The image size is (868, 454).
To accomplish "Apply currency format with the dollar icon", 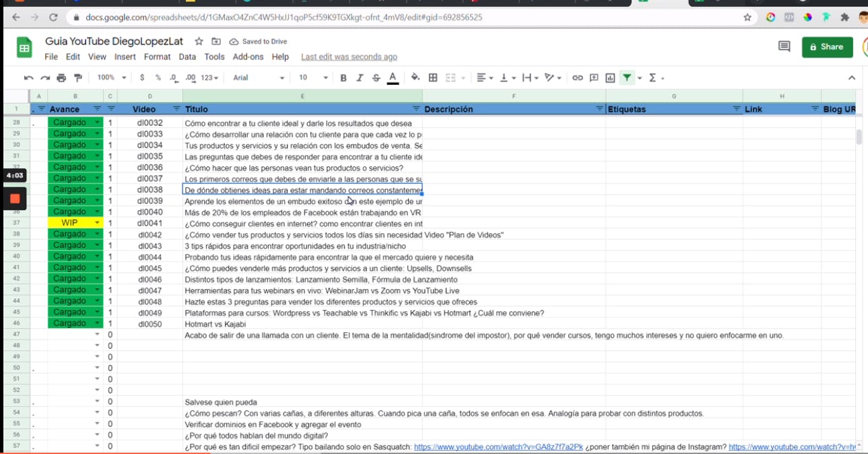I will [x=142, y=78].
